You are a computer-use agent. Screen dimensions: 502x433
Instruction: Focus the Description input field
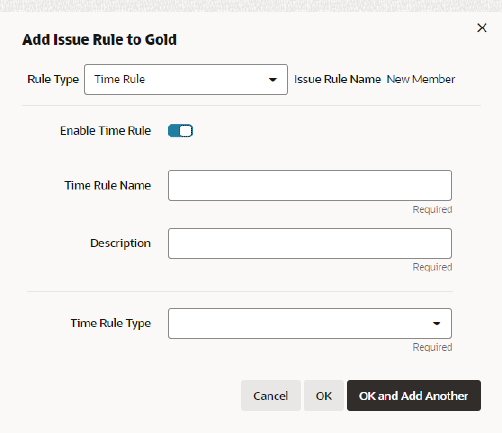310,243
